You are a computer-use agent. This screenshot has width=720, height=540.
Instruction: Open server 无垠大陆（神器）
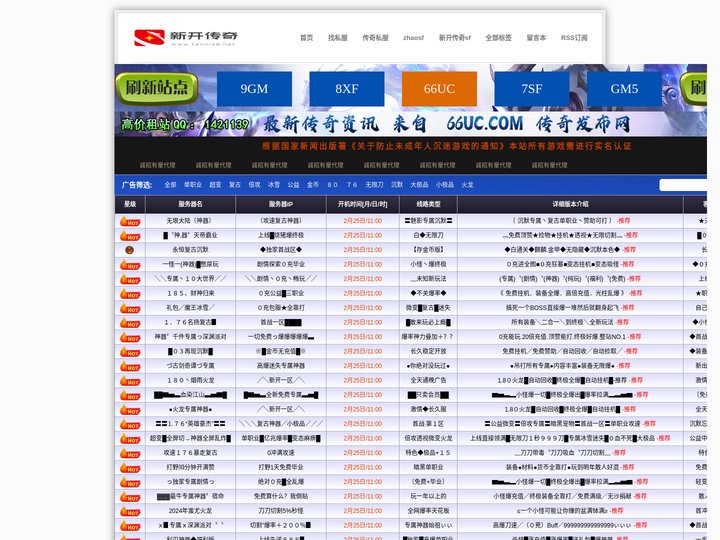(x=190, y=221)
